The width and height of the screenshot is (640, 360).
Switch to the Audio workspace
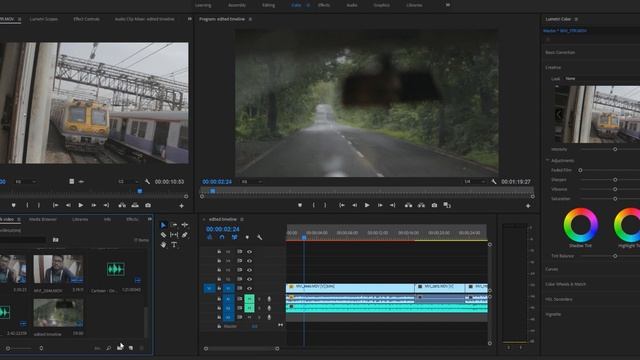click(x=352, y=5)
